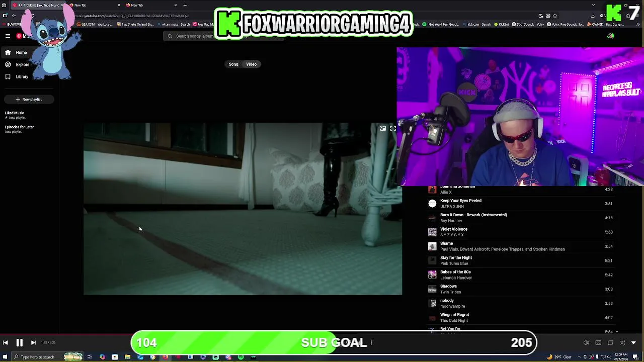The width and height of the screenshot is (644, 362).
Task: Skip to the previous track
Action: pos(6,342)
